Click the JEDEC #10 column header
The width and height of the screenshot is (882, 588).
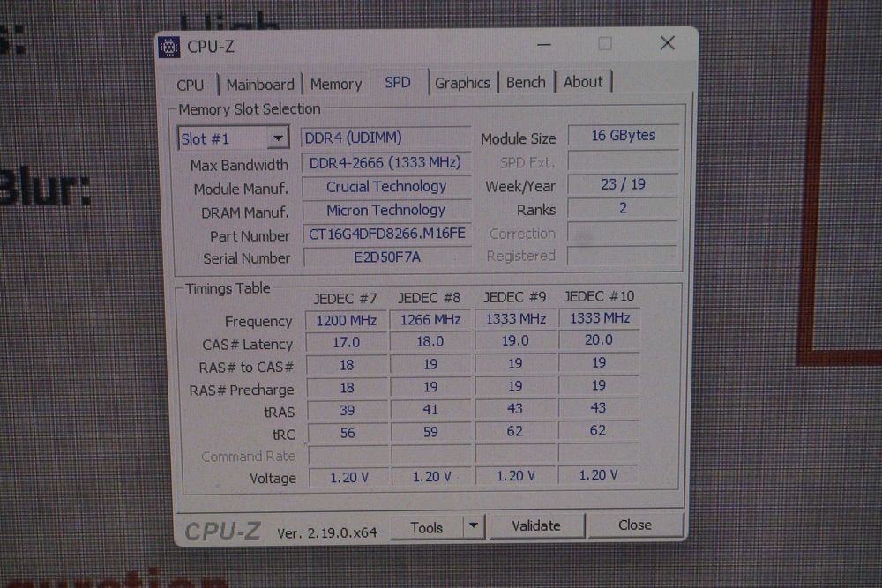point(599,296)
